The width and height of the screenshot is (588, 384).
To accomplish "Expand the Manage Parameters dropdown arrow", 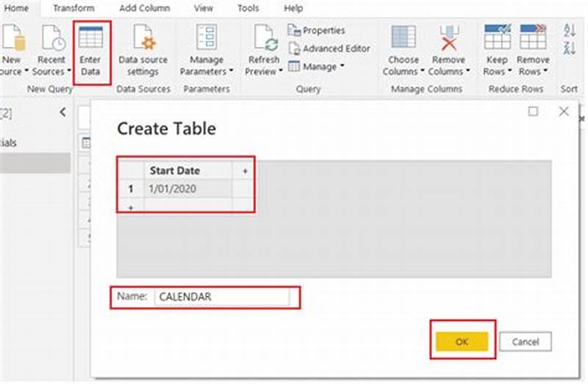I will (x=231, y=70).
